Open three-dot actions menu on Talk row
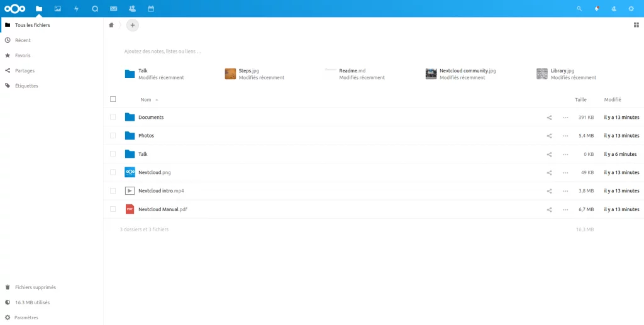644x325 pixels. [x=565, y=154]
